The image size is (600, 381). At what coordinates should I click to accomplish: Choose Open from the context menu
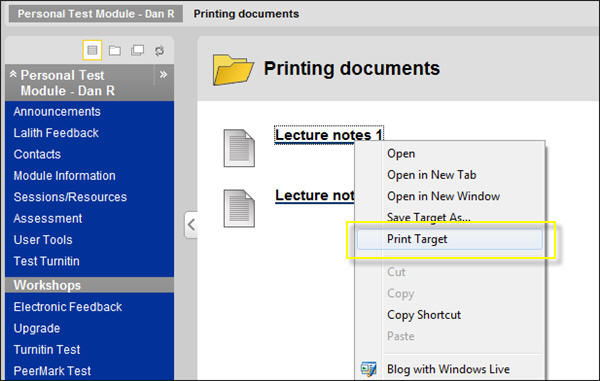click(401, 154)
